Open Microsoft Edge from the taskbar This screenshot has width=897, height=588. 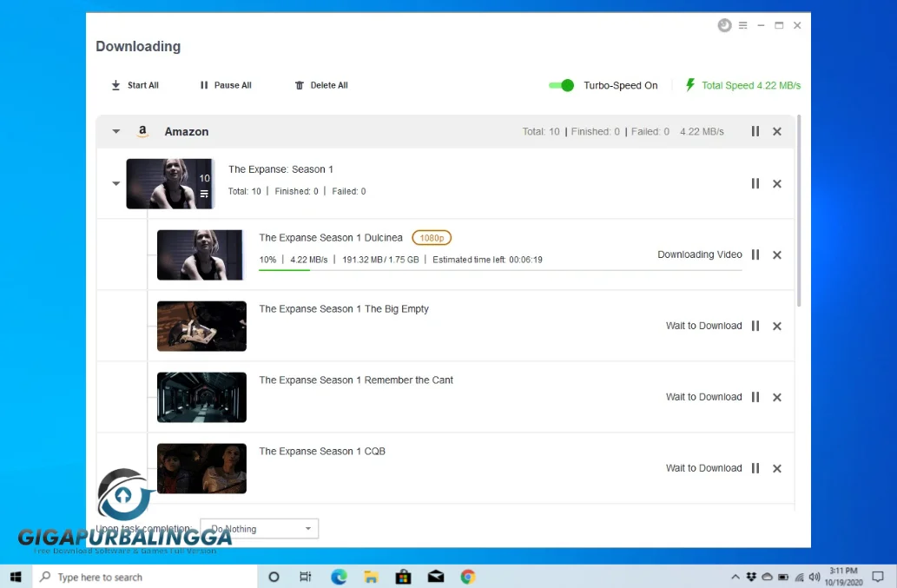coord(339,577)
